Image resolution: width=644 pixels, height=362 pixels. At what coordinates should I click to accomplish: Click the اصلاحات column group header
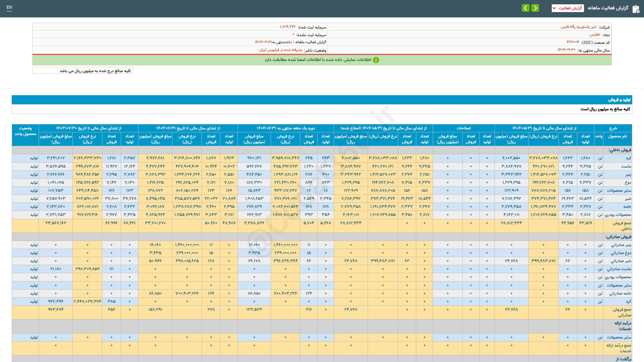point(464,128)
